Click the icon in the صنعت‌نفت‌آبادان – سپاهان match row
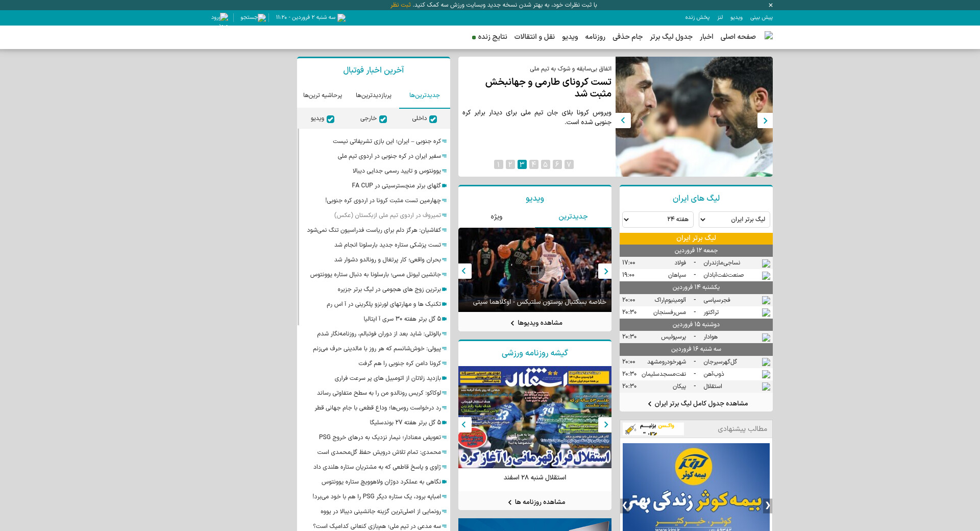This screenshot has width=980, height=531. (x=766, y=276)
